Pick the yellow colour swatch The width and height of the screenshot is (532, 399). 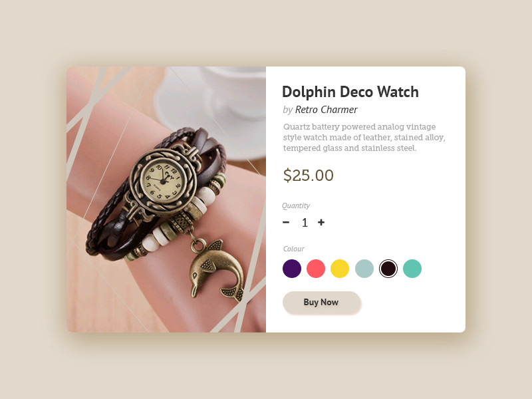pyautogui.click(x=340, y=269)
